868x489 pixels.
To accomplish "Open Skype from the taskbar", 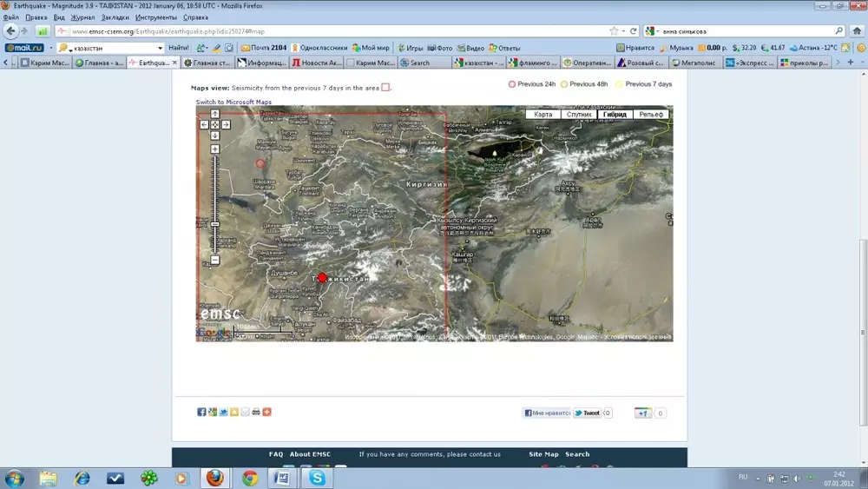I will 318,478.
